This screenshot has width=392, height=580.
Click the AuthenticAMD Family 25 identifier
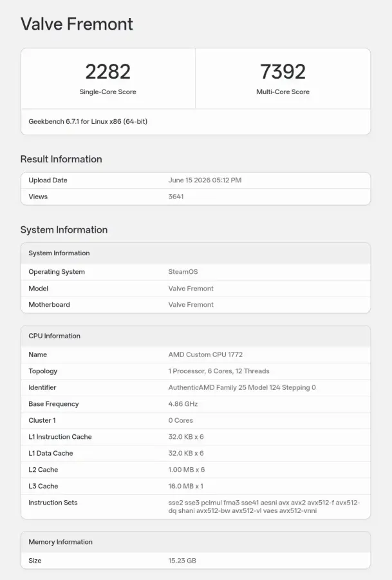coord(242,387)
